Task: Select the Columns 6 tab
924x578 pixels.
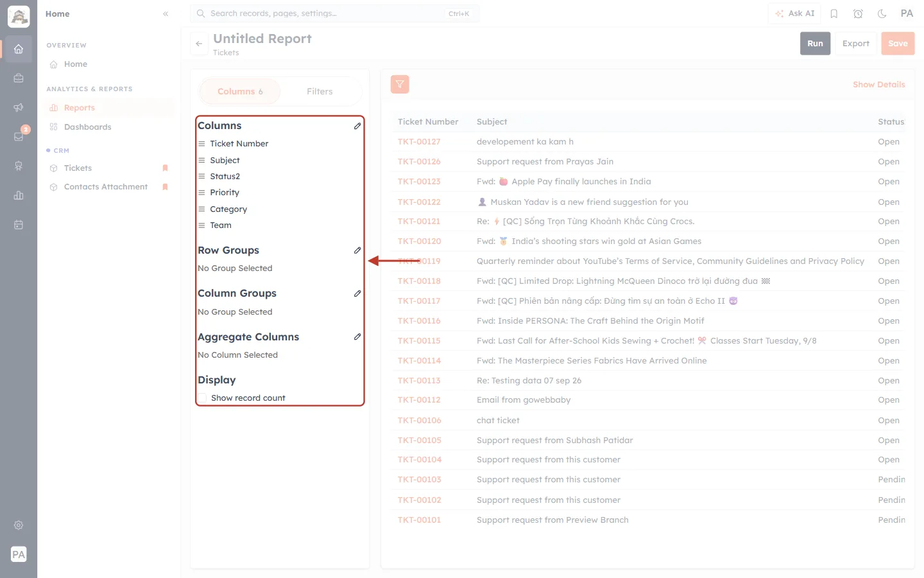Action: click(240, 92)
